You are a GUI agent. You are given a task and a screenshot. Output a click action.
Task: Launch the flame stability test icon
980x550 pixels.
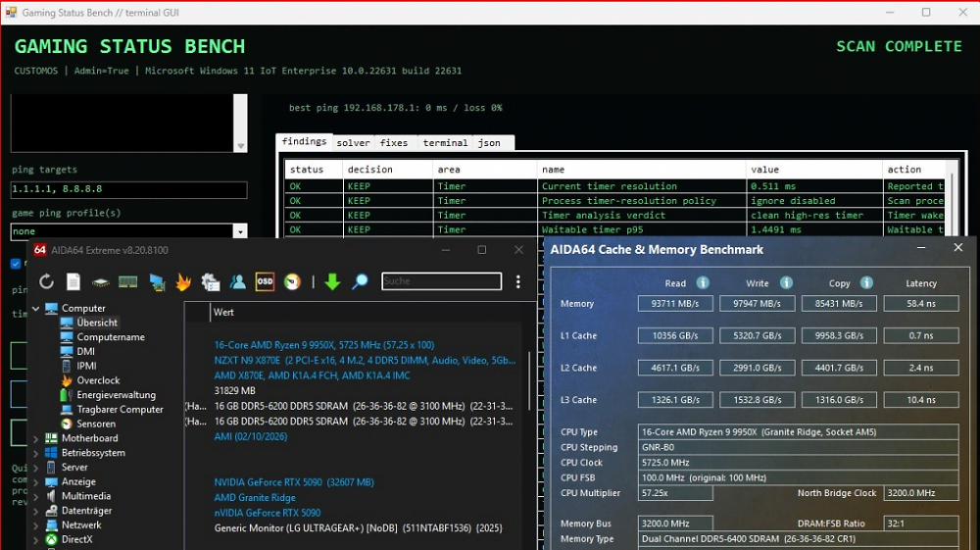coord(183,282)
